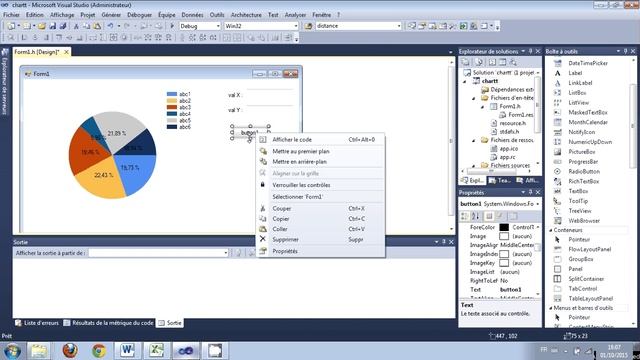Click the Save All icon in toolbar
Screen dimensions: 640x360
click(63, 26)
